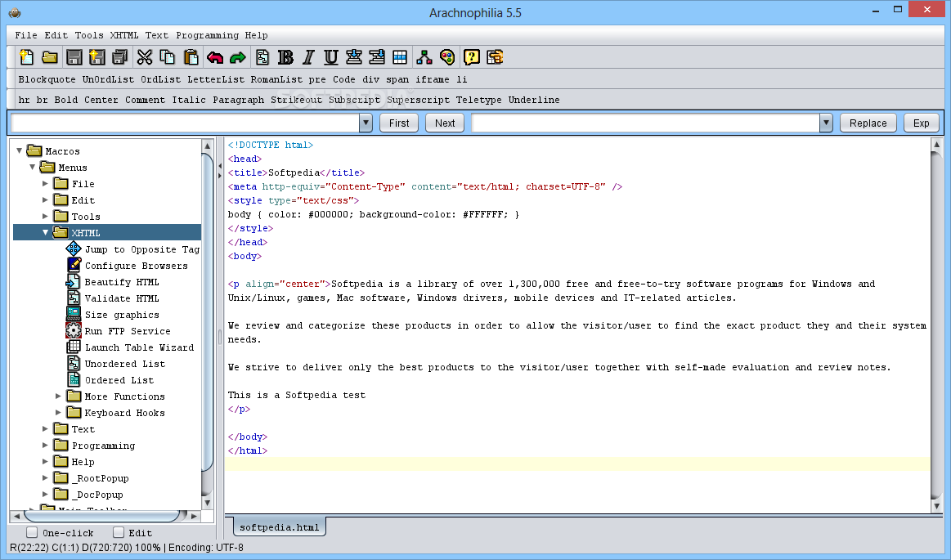Apply italic with the I toolbar icon
This screenshot has width=951, height=560.
[308, 57]
